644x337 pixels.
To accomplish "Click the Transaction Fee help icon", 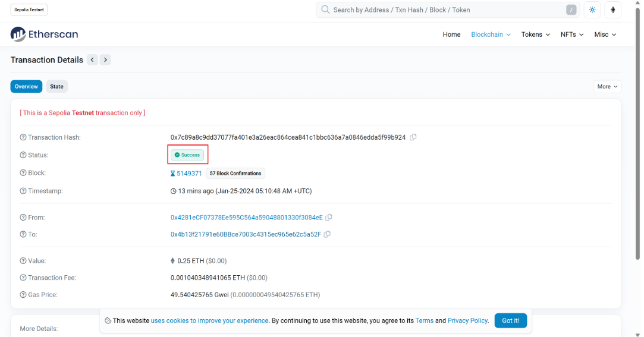I will coord(23,278).
